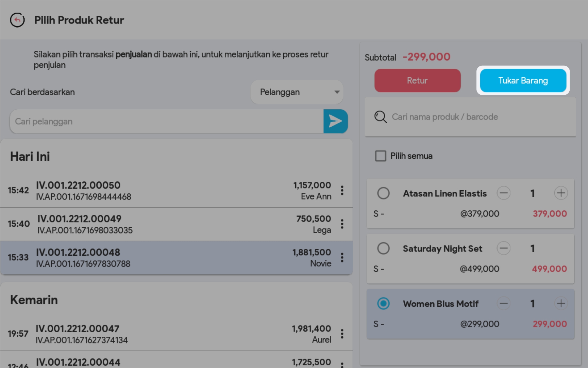Open options menu for invoice IV.001.2212.00050
588x368 pixels.
(x=342, y=190)
